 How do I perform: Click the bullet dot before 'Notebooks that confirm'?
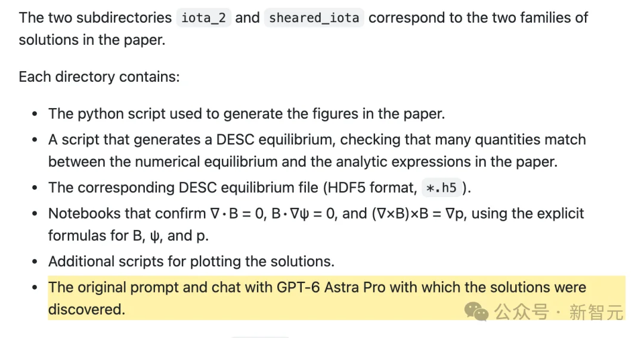click(35, 214)
